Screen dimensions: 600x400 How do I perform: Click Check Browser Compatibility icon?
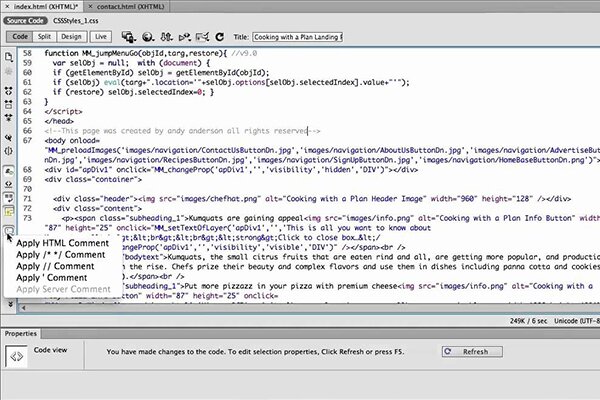point(202,37)
